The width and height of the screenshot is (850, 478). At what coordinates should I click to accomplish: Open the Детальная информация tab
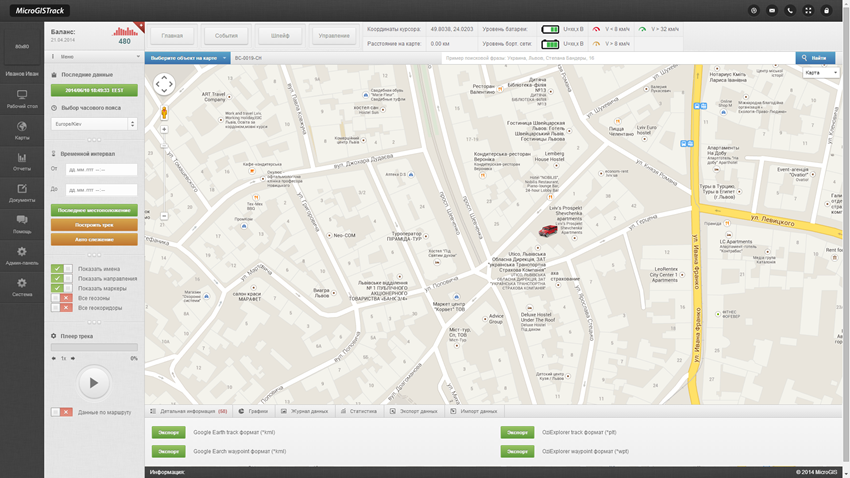[189, 411]
